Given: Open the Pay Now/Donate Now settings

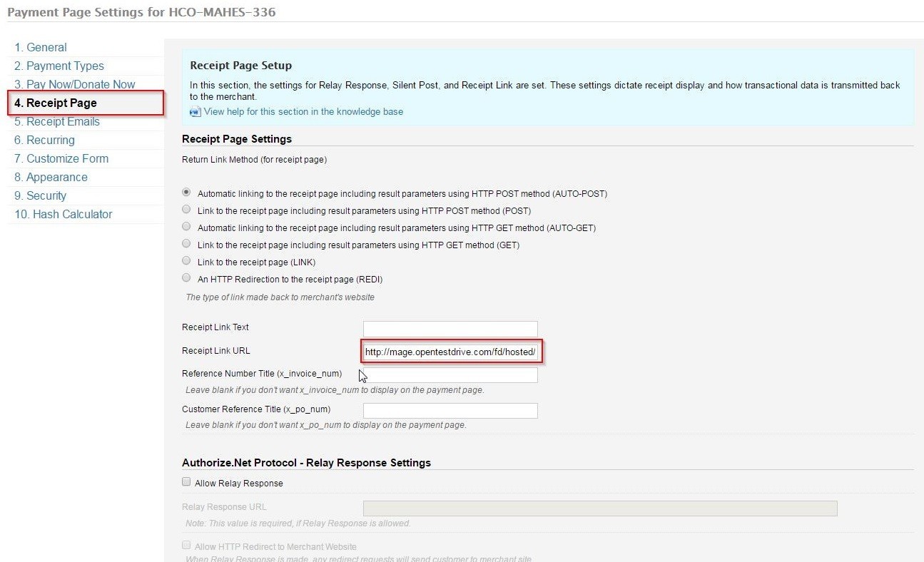Looking at the screenshot, I should click(x=73, y=84).
